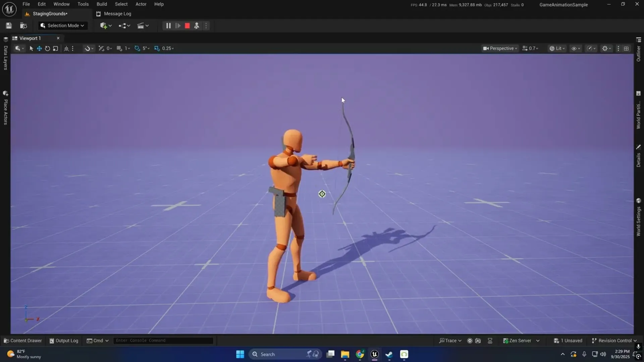The height and width of the screenshot is (362, 644).
Task: Open the Blueprints icon in the toolbar
Action: [x=123, y=25]
